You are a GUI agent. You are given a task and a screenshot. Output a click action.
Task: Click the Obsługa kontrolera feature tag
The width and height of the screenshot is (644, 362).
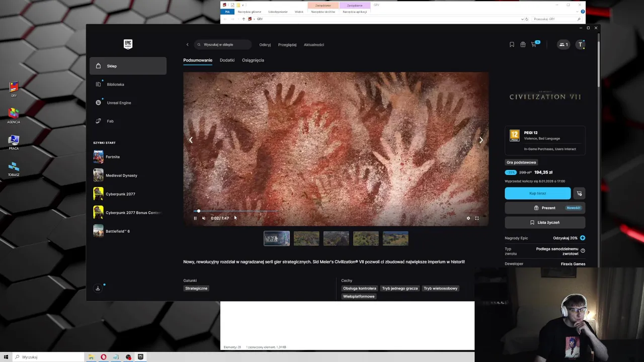coord(360,289)
